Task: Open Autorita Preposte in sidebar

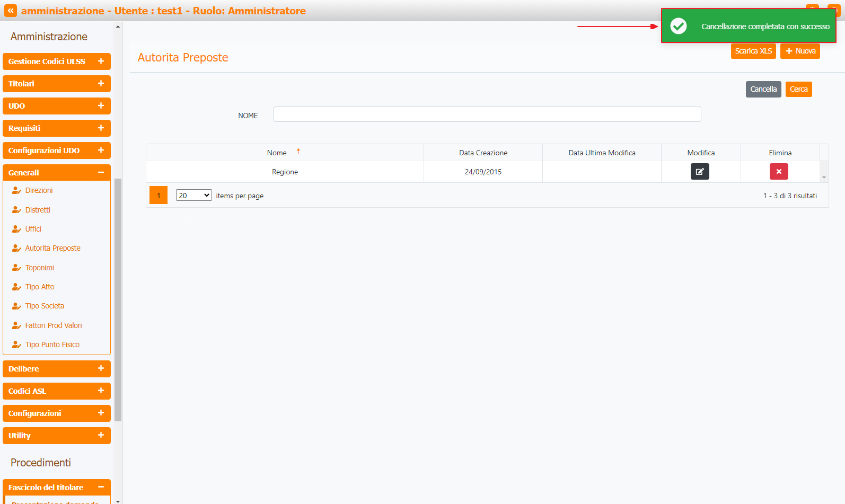Action: (x=52, y=248)
